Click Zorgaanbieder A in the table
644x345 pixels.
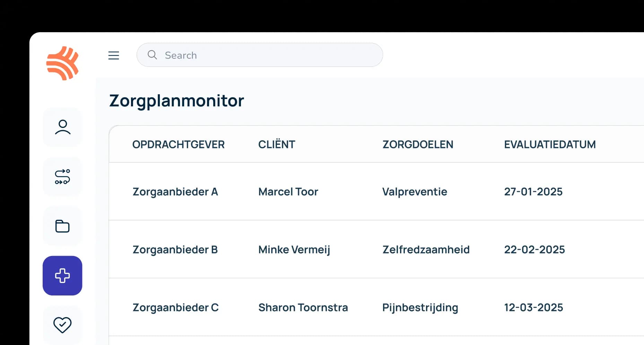tap(175, 192)
